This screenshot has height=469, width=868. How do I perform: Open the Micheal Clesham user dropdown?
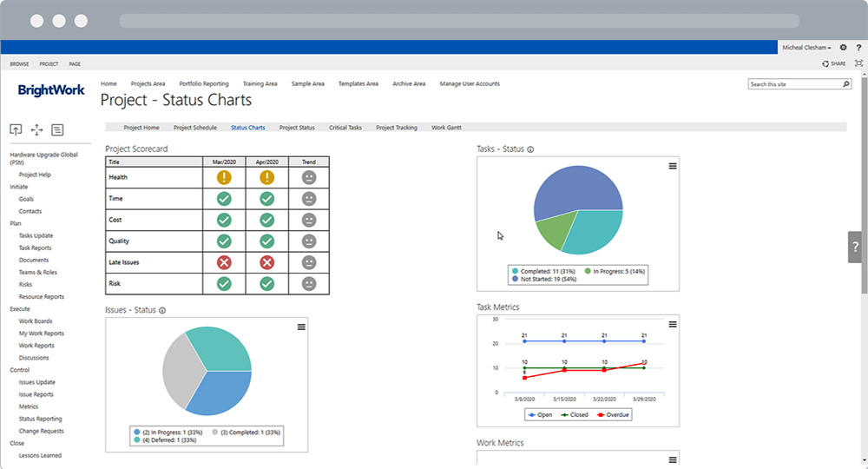806,47
